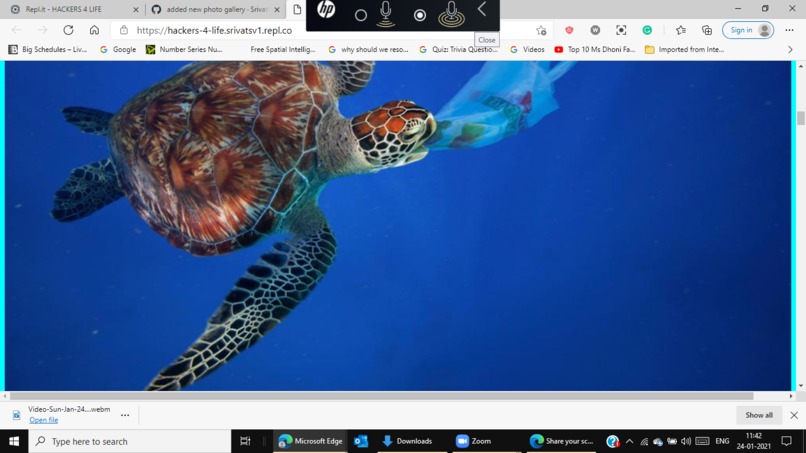This screenshot has height=453, width=806.
Task: Click the HP recorder empty circle button
Action: [x=361, y=15]
